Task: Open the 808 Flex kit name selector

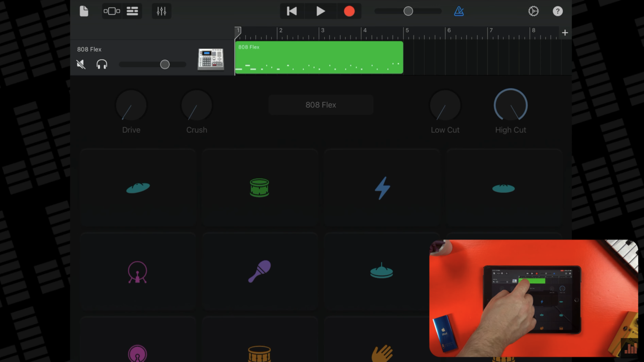Action: point(321,105)
